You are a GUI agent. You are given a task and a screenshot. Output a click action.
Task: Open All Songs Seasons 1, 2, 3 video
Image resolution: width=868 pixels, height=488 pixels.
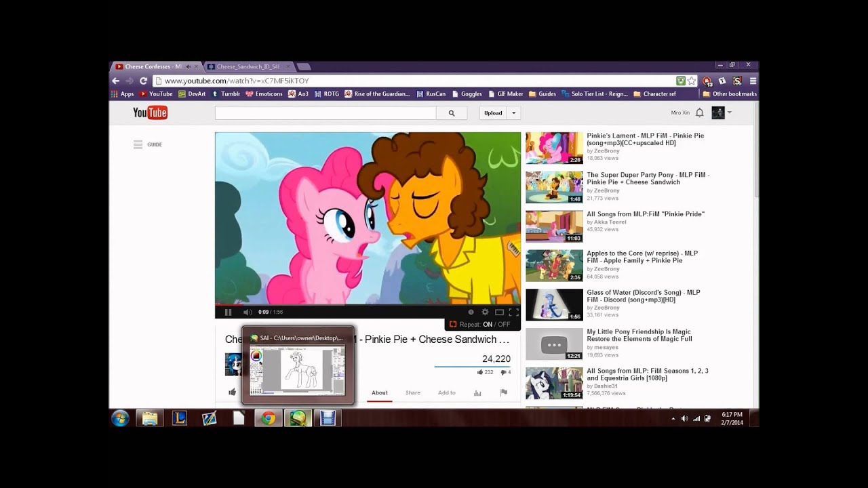[x=648, y=375]
